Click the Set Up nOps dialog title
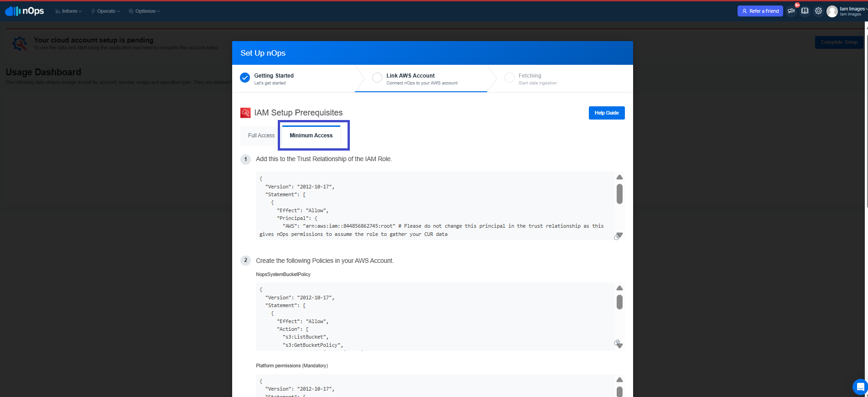 [x=263, y=53]
